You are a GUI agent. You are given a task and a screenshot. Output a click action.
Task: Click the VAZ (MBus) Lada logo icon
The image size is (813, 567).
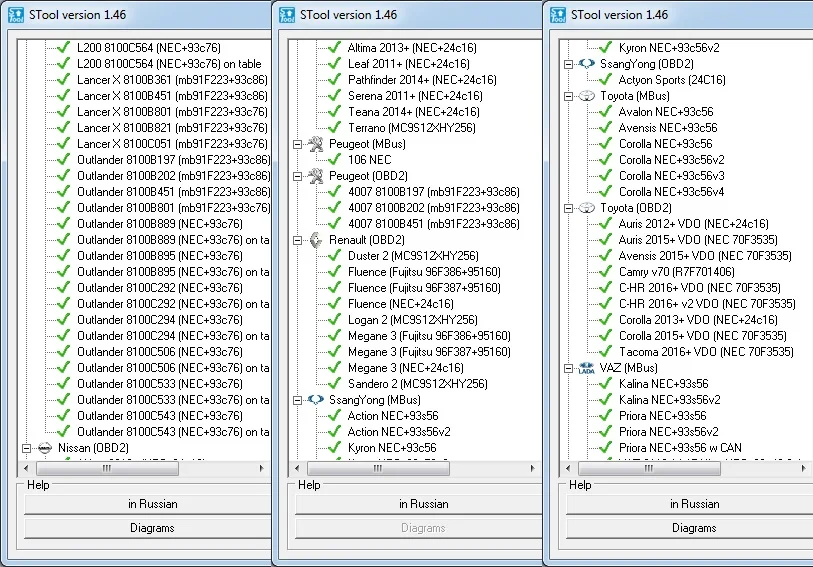click(x=586, y=368)
